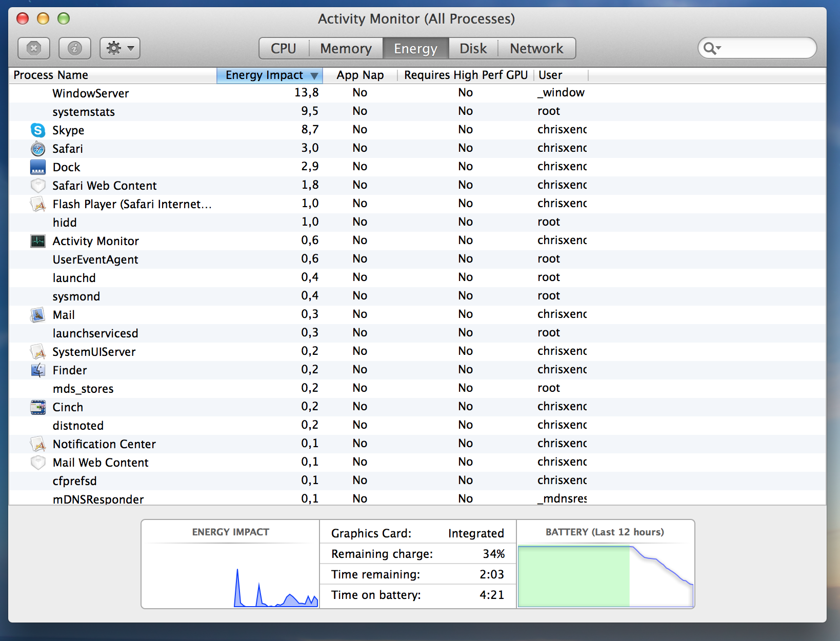Image resolution: width=840 pixels, height=641 pixels.
Task: Click the Time on battery 4:21 value
Action: 492,595
